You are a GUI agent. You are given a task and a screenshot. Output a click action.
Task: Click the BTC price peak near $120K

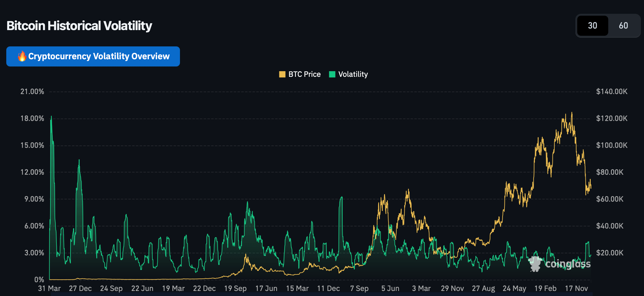point(572,113)
